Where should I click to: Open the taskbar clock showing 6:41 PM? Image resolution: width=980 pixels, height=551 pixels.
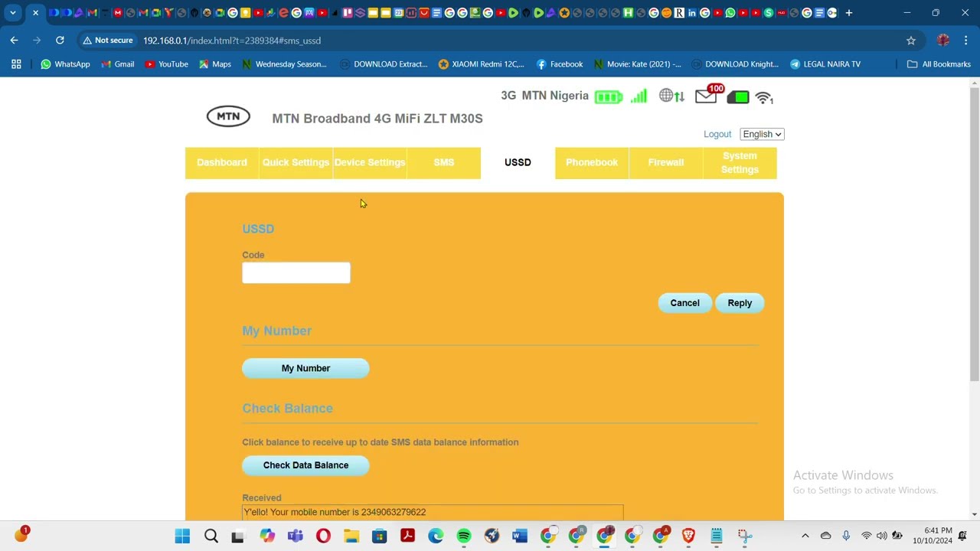pyautogui.click(x=932, y=536)
